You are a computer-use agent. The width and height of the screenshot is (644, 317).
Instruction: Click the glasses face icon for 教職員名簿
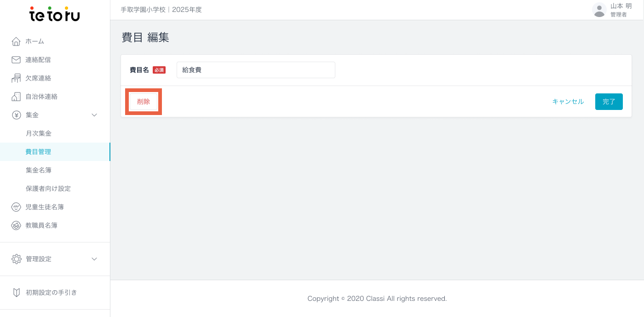click(16, 225)
